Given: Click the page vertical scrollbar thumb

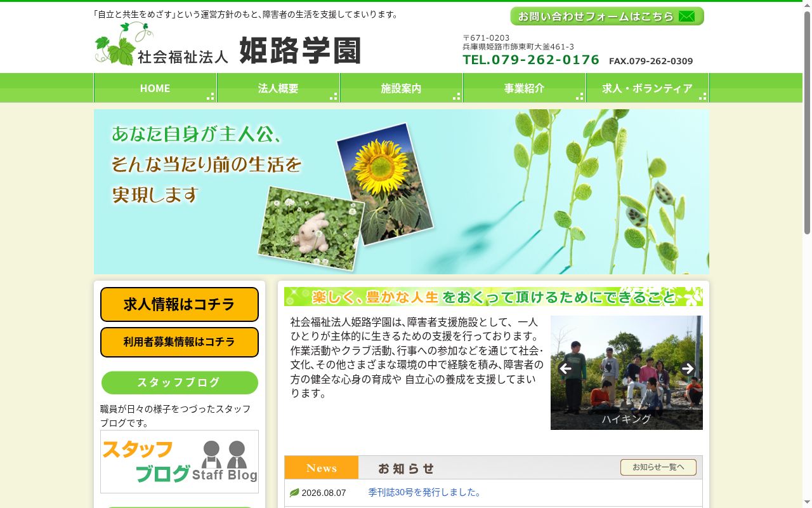Looking at the screenshot, I should [x=807, y=124].
